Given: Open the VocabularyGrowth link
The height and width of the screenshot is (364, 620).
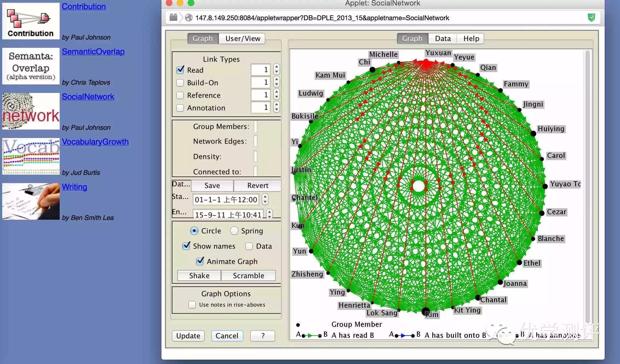Looking at the screenshot, I should (x=95, y=142).
